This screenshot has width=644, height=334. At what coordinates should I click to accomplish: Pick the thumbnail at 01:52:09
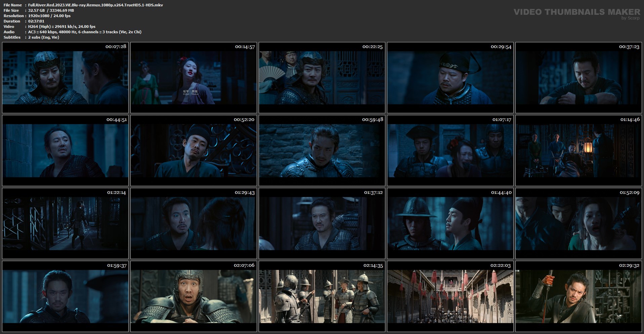click(578, 223)
